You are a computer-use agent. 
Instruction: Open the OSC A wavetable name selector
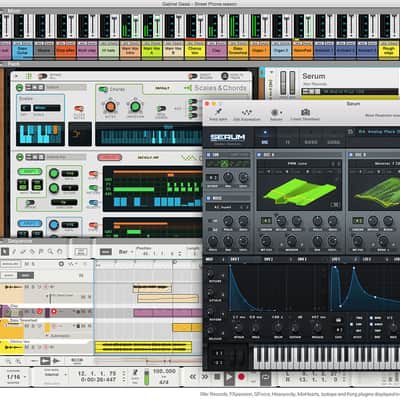pyautogui.click(x=297, y=164)
